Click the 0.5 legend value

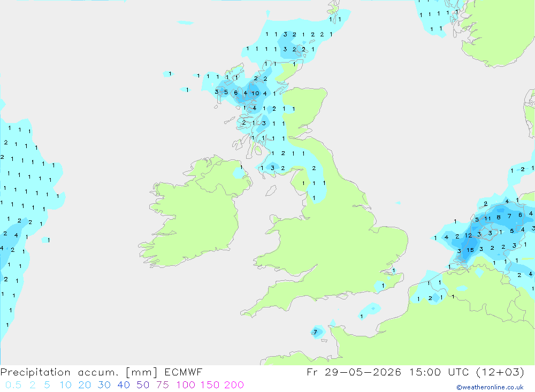pos(13,385)
